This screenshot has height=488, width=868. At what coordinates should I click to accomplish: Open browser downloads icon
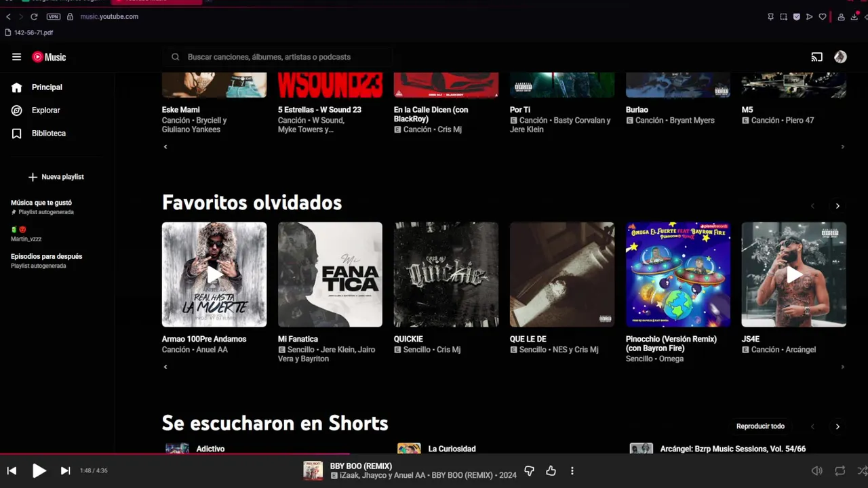coord(854,17)
